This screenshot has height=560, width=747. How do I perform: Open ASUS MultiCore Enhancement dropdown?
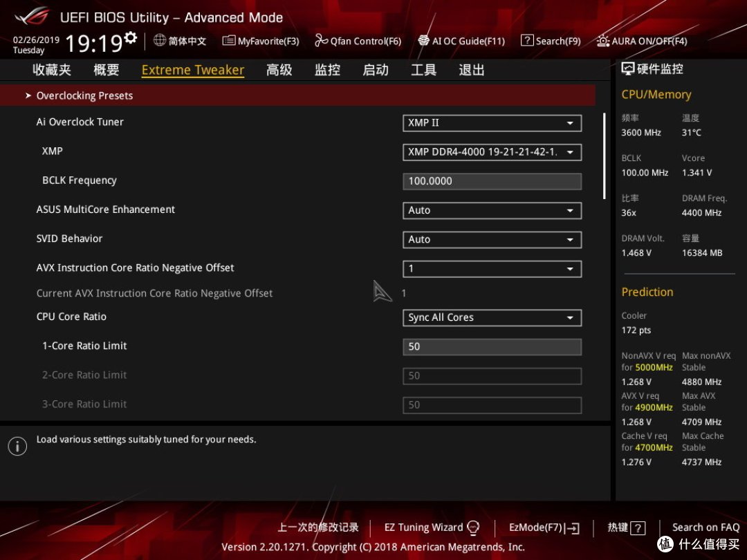[492, 210]
